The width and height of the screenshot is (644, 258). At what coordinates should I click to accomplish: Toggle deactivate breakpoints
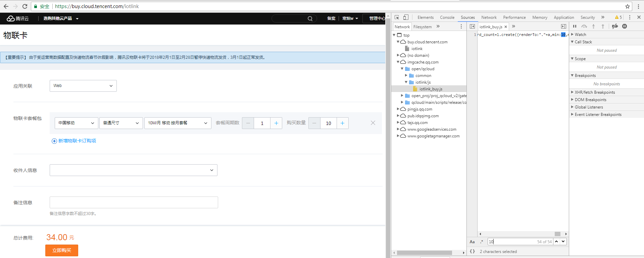click(615, 26)
